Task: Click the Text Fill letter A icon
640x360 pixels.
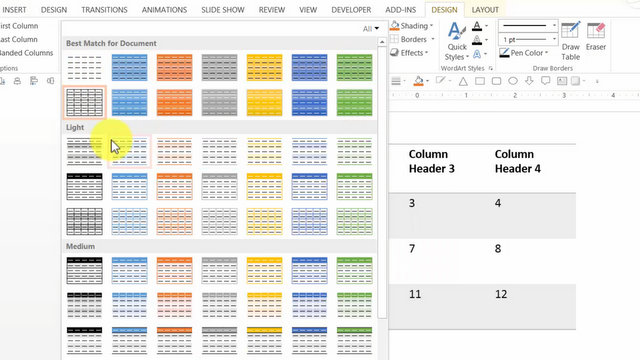Action: tap(477, 27)
